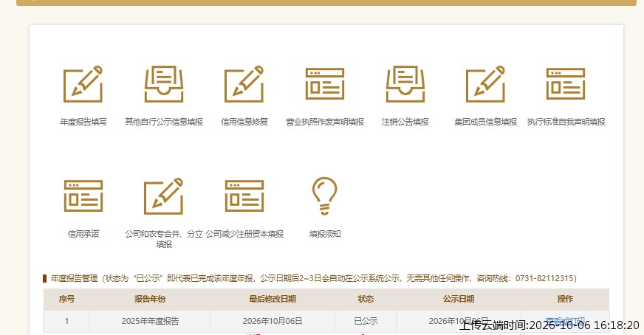This screenshot has height=335, width=644.
Task: Open the 公司和农专合并、分立填报 pencil icon
Action: point(163,196)
